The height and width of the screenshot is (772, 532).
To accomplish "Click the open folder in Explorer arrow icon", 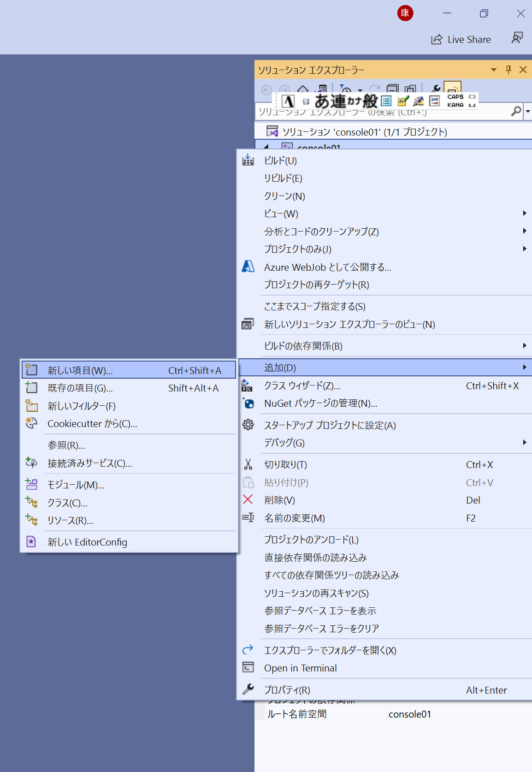I will point(248,650).
